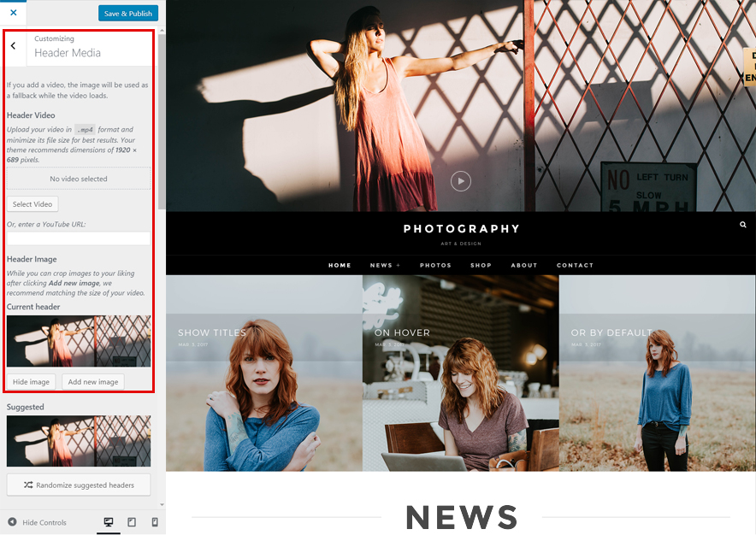The height and width of the screenshot is (535, 756).
Task: Play the header video button
Action: (461, 181)
